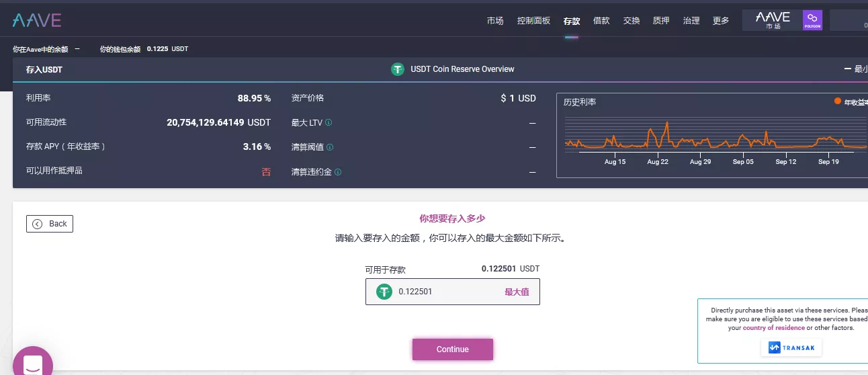The height and width of the screenshot is (375, 868).
Task: Open the 治理 governance page
Action: (x=691, y=21)
